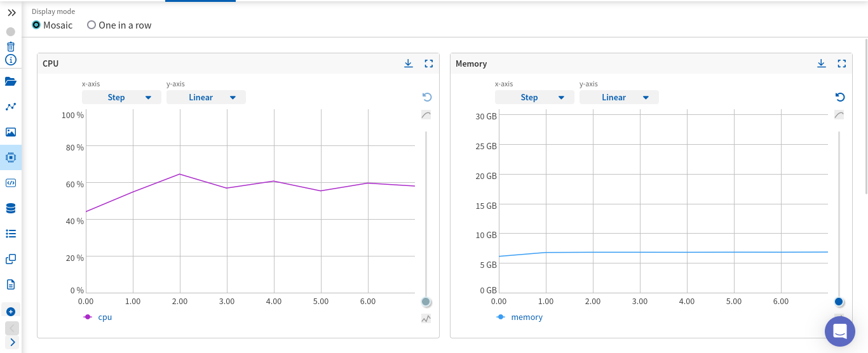Download the CPU chart
This screenshot has width=868, height=353.
[409, 63]
